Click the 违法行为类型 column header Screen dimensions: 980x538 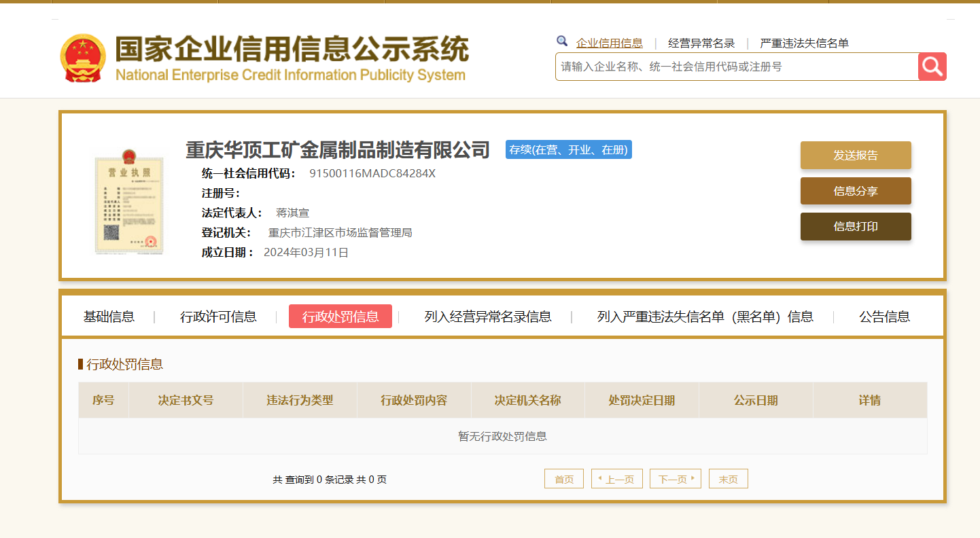click(300, 400)
